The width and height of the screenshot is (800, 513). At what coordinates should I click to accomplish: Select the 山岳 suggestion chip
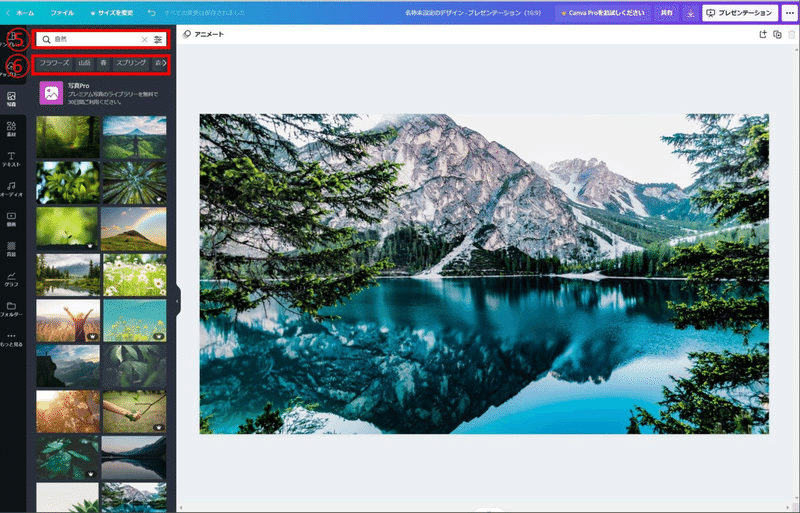pos(84,63)
